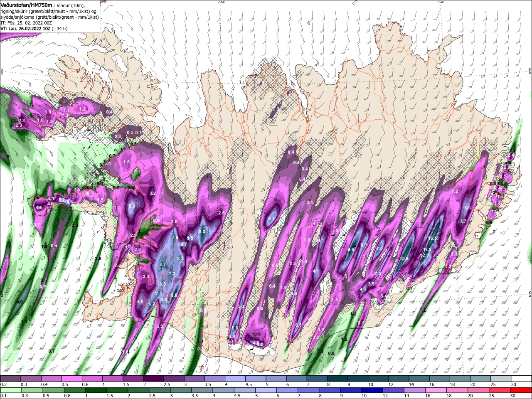Click the 8.3 precipitation value on the map
Screen dimensions: 532x399
tap(180, 259)
